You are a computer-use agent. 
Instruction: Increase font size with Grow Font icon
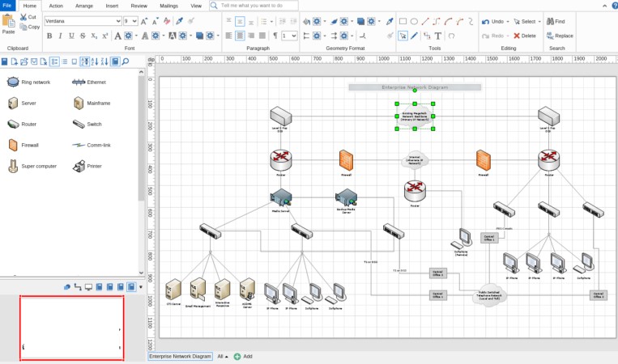(144, 21)
